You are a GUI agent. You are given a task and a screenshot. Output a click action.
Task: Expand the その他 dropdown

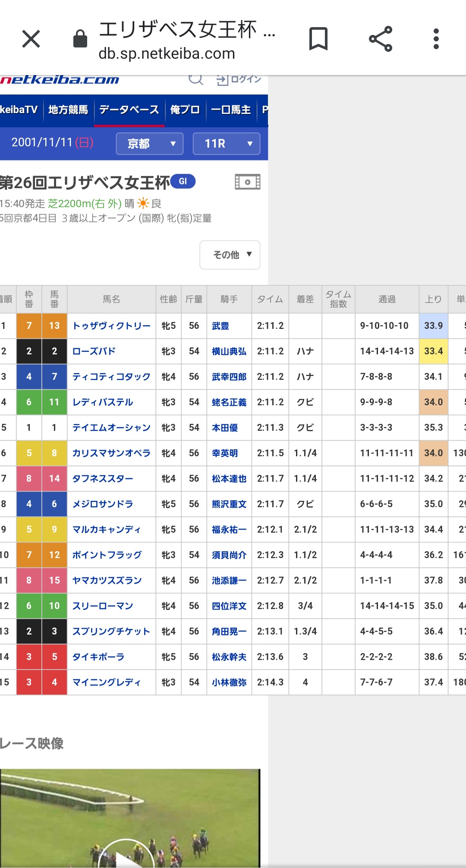[230, 255]
